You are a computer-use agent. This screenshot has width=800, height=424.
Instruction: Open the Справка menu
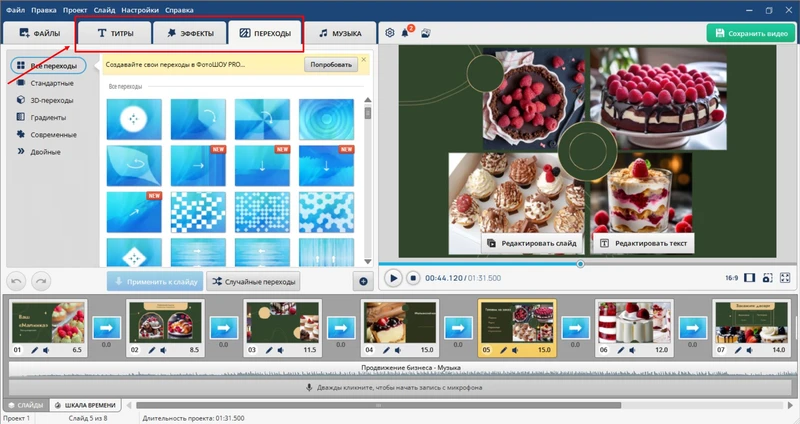(179, 10)
